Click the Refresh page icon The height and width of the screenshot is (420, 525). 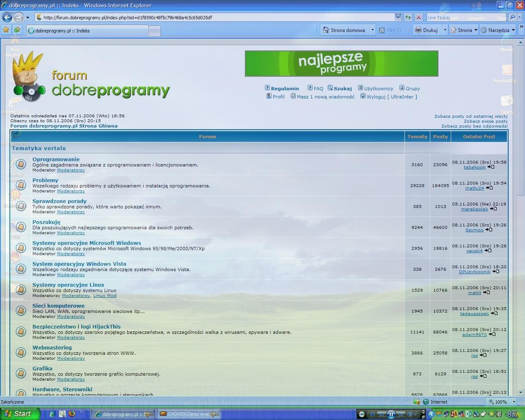click(408, 17)
